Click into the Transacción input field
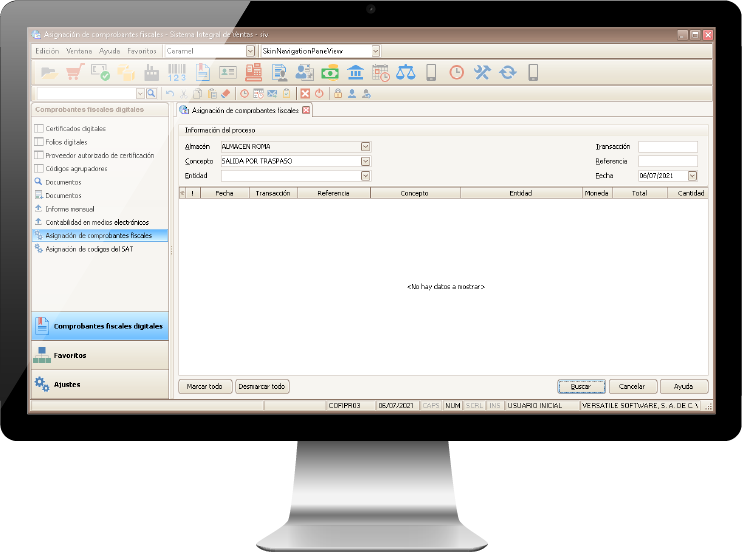This screenshot has width=742, height=552. 667,147
